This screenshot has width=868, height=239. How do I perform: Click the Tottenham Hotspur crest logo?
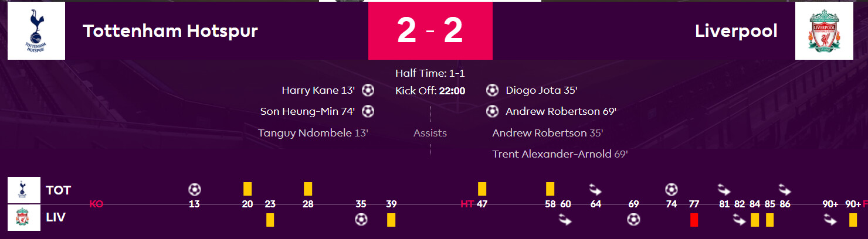(36, 30)
